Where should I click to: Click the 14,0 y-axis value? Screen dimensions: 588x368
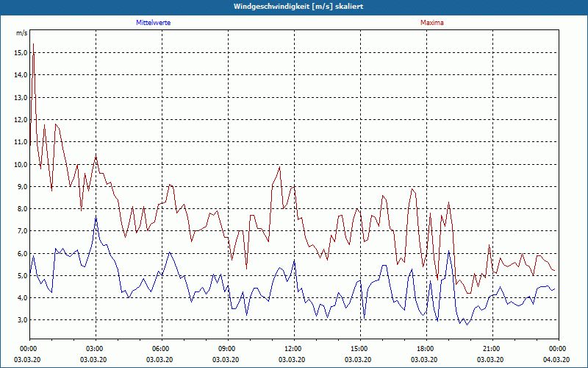click(21, 75)
